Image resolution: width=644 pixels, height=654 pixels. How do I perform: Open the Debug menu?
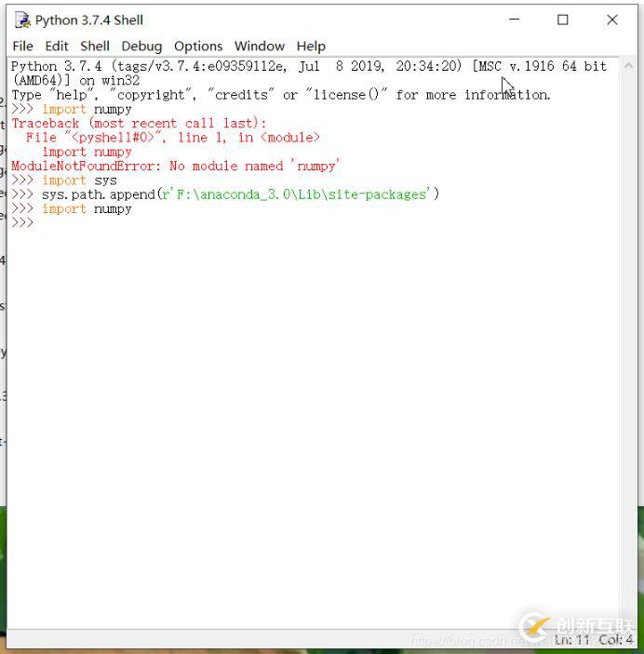[x=141, y=46]
